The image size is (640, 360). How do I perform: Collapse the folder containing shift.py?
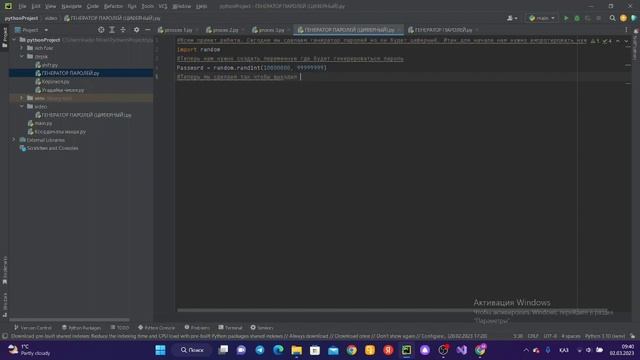(22, 56)
